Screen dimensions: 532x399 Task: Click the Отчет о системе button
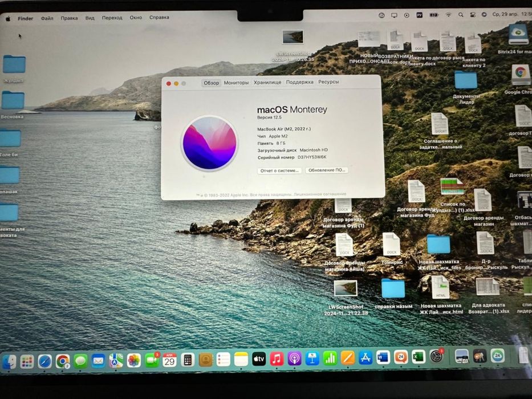point(279,170)
